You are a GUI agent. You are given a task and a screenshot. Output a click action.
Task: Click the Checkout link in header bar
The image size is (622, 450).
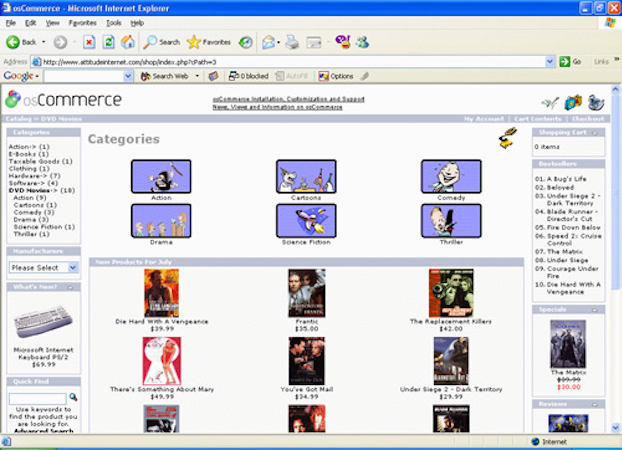(x=588, y=119)
